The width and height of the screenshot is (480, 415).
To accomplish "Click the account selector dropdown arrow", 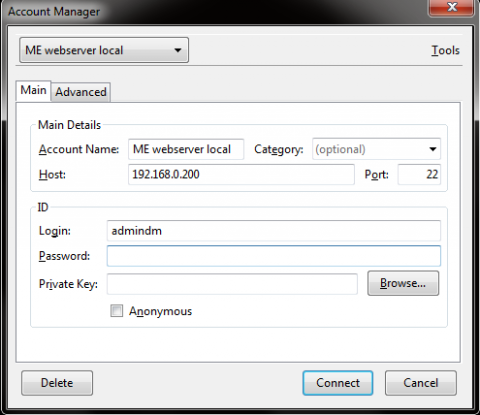I will point(178,50).
